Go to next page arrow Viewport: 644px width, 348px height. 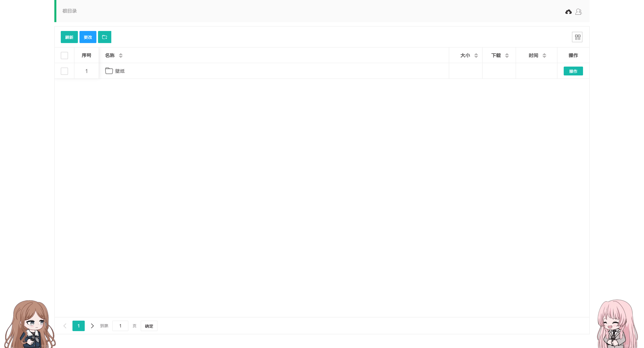(92, 326)
